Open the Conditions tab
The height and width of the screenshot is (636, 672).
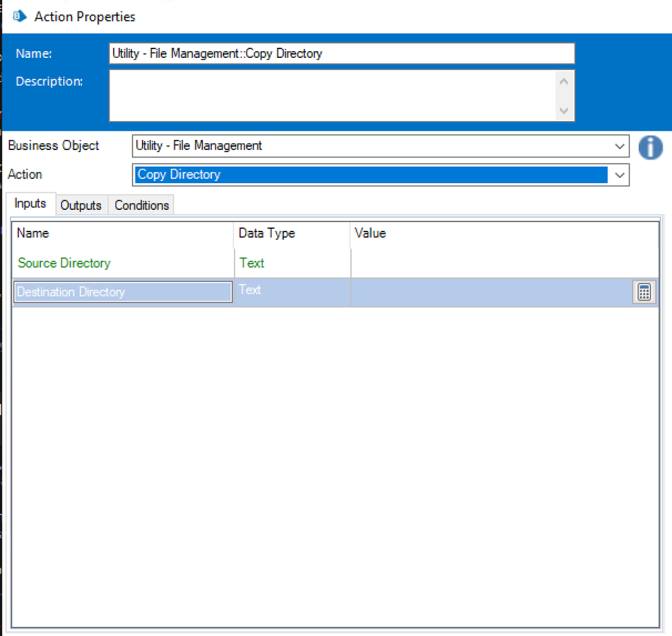[141, 205]
